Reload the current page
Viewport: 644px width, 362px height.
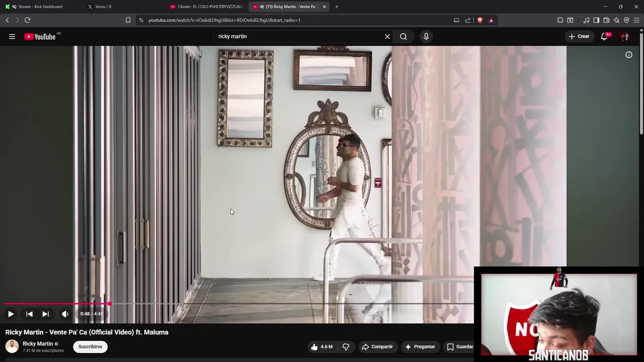[27, 20]
